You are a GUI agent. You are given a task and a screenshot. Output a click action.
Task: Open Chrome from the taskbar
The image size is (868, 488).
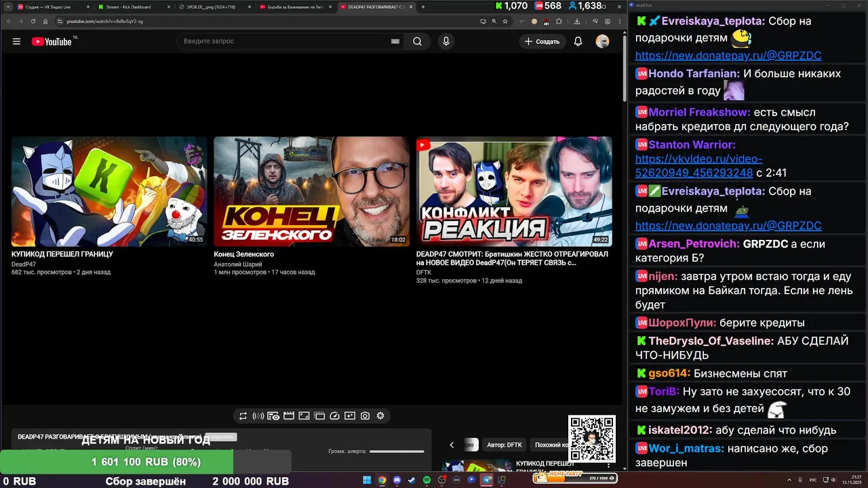382,480
